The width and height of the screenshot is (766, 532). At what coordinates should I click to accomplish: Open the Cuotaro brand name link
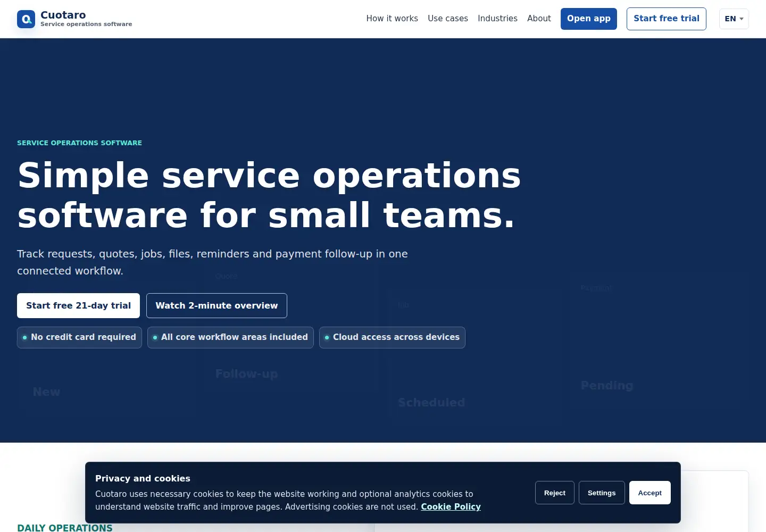click(x=63, y=15)
